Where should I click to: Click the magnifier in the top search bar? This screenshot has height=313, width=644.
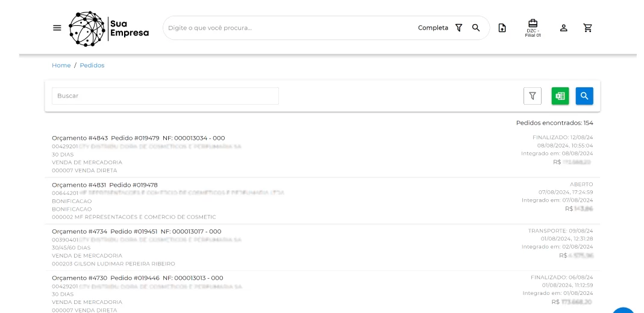476,28
